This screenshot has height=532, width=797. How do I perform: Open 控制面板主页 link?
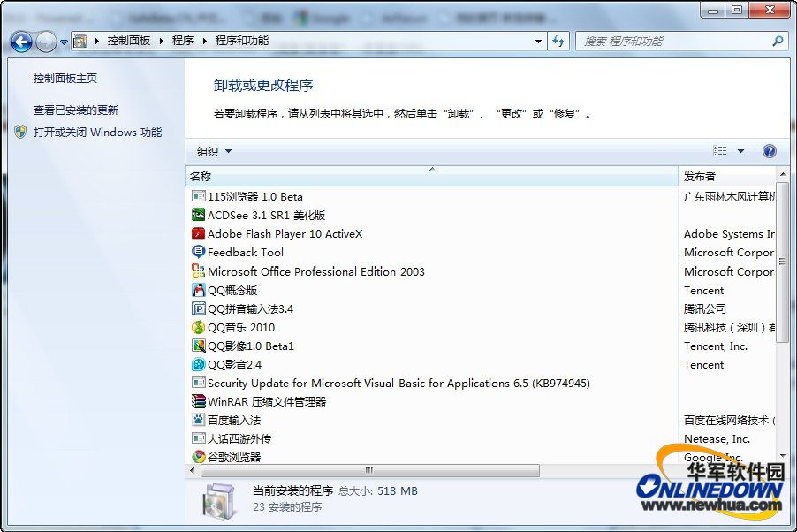coord(65,79)
